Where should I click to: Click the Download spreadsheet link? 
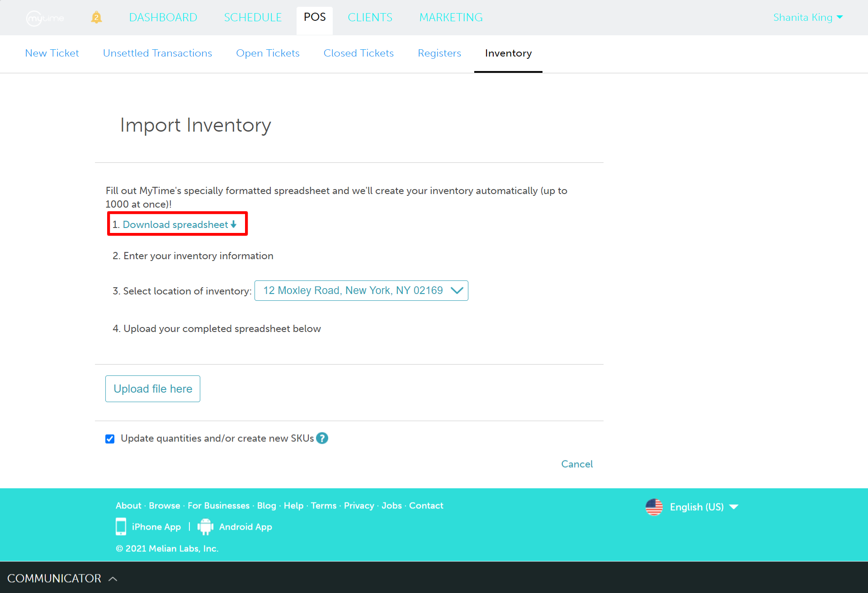coord(175,224)
